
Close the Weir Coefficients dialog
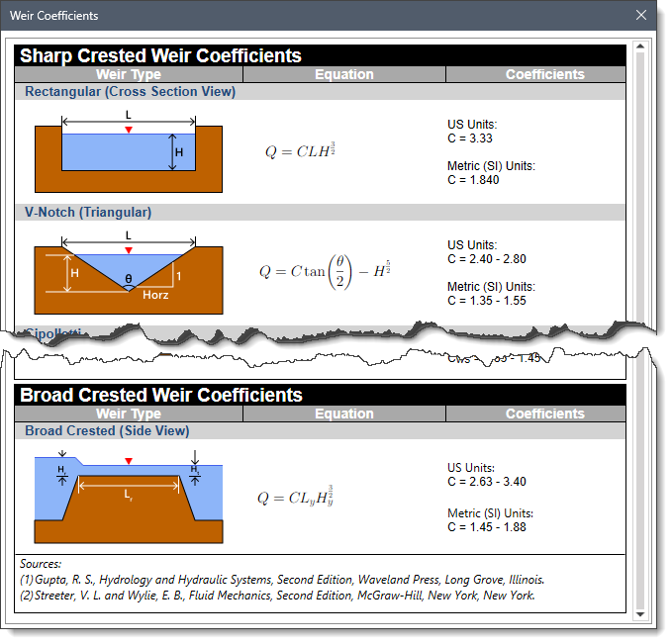(640, 15)
